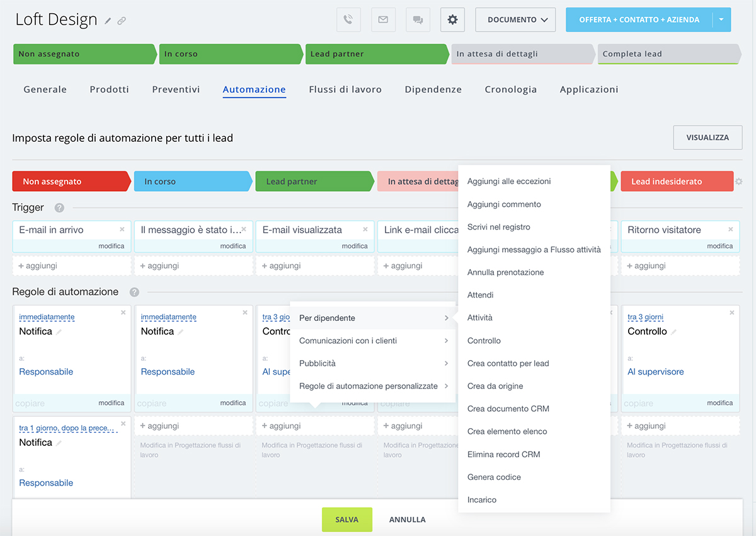Open the DOCUMENTO dropdown
Image resolution: width=756 pixels, height=536 pixels.
pyautogui.click(x=515, y=20)
